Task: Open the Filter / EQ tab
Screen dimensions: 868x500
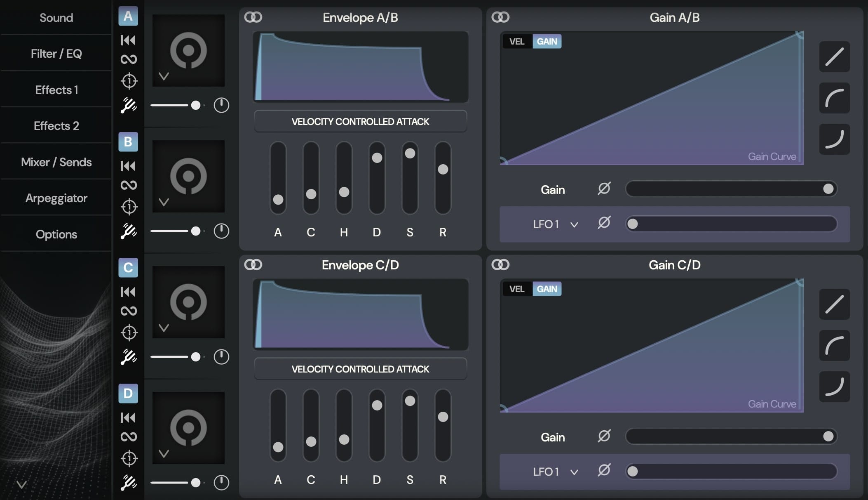Action: point(56,54)
